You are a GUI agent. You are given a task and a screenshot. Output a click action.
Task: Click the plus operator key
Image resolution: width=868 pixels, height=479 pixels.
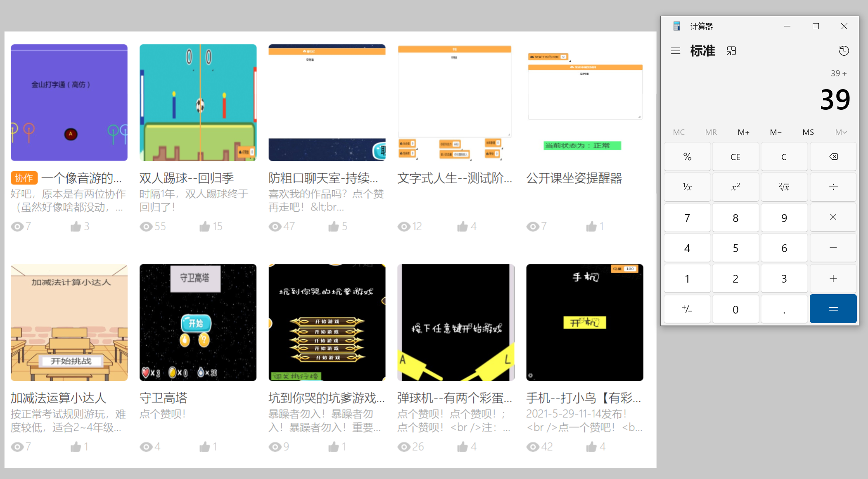coord(833,278)
